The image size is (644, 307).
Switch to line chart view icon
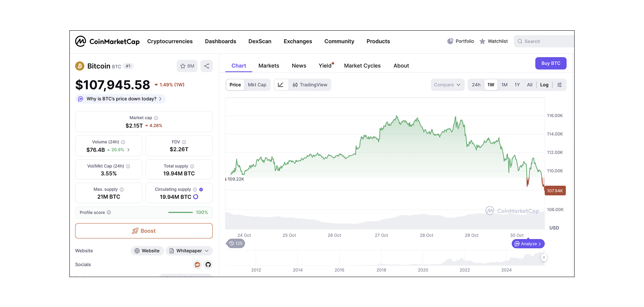click(281, 85)
